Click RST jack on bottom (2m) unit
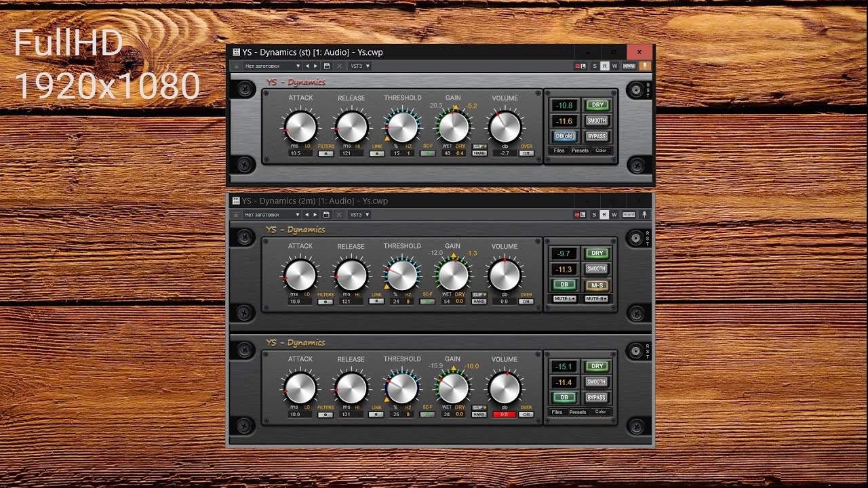868x488 pixels. [x=636, y=351]
